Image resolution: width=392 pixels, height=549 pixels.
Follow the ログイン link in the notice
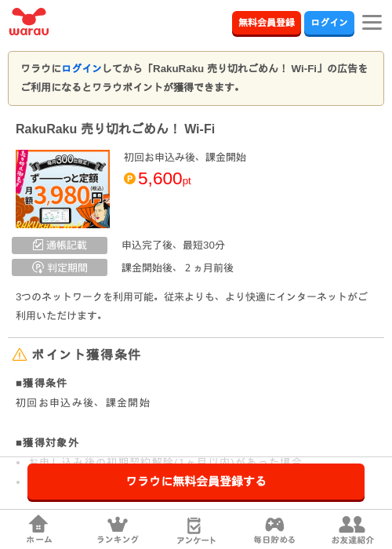click(x=82, y=68)
